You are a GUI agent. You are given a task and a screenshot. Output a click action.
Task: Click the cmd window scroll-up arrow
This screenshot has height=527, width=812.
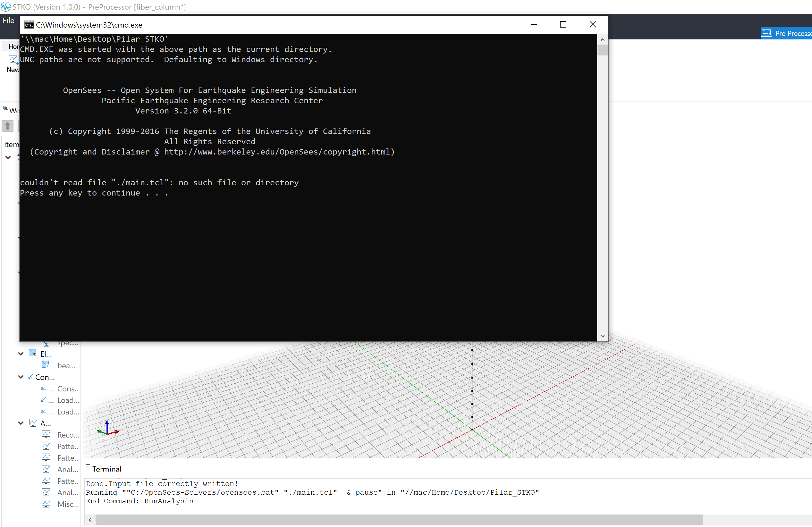pyautogui.click(x=603, y=39)
